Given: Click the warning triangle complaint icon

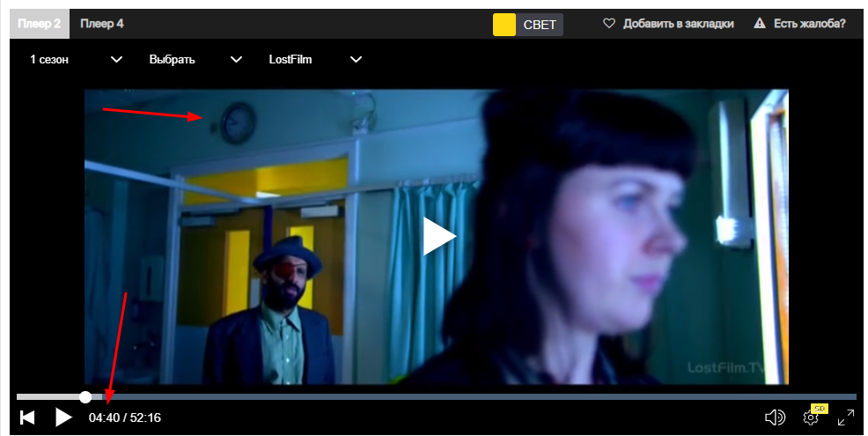Looking at the screenshot, I should click(x=760, y=23).
